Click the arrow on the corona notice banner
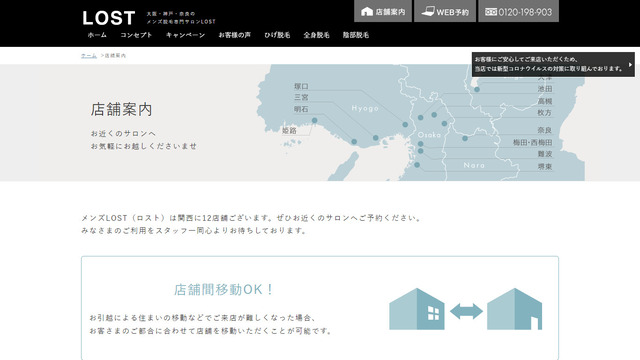The image size is (640, 360). 630,64
